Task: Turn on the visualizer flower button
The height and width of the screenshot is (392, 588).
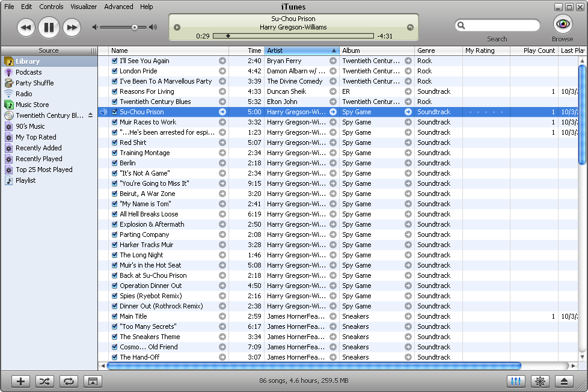Action: point(540,382)
